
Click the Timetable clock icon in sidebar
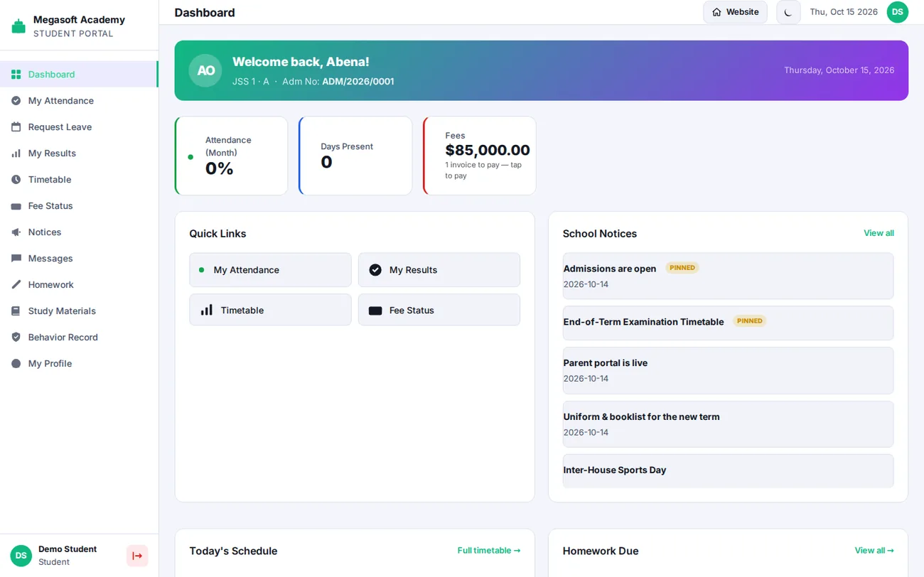coord(16,180)
